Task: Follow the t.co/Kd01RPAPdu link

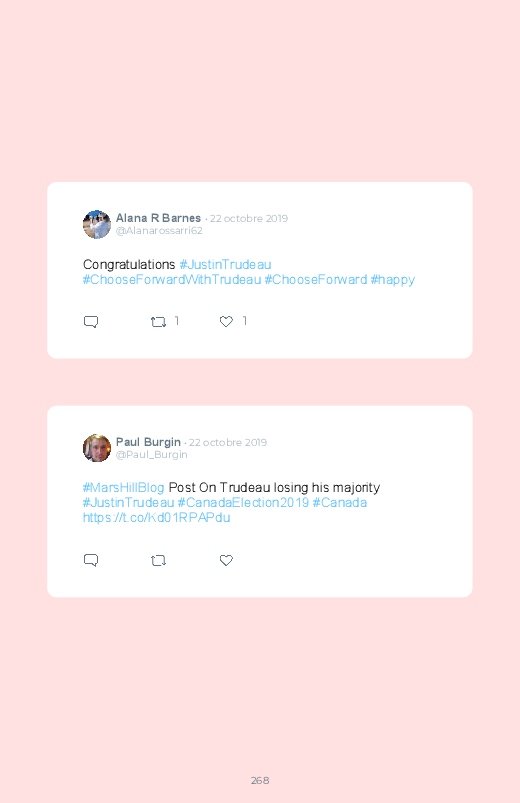Action: (156, 518)
